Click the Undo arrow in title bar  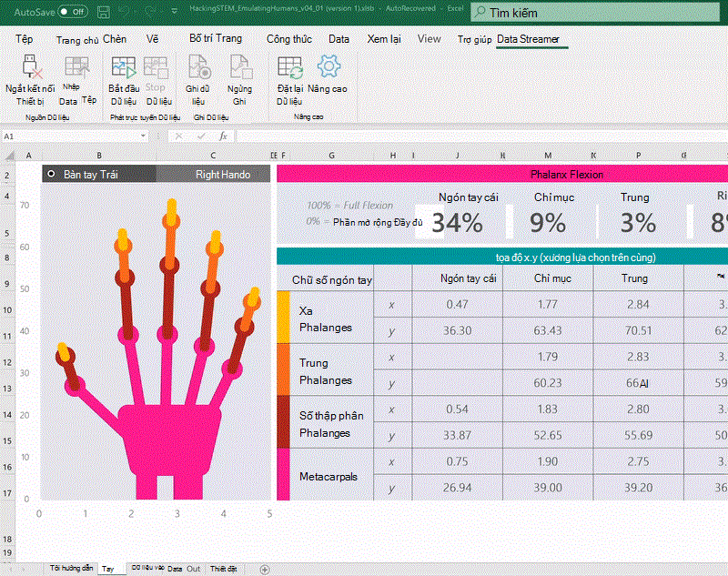(x=125, y=12)
